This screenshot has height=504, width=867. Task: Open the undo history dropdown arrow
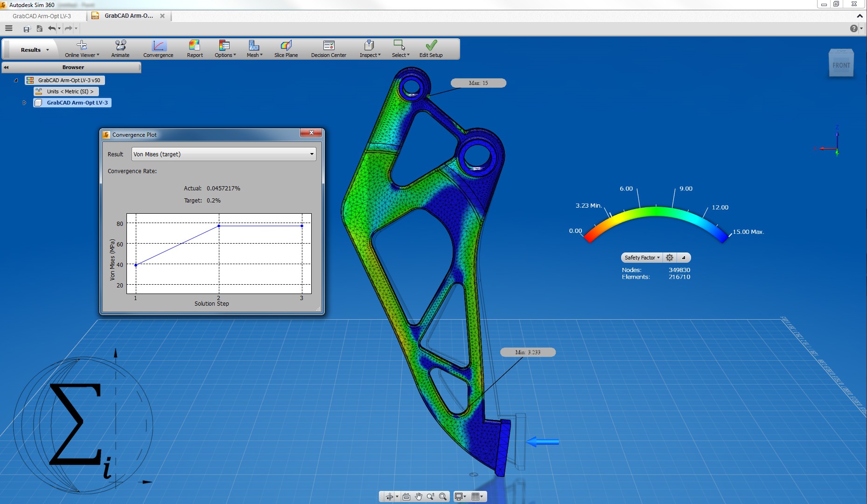[x=59, y=28]
